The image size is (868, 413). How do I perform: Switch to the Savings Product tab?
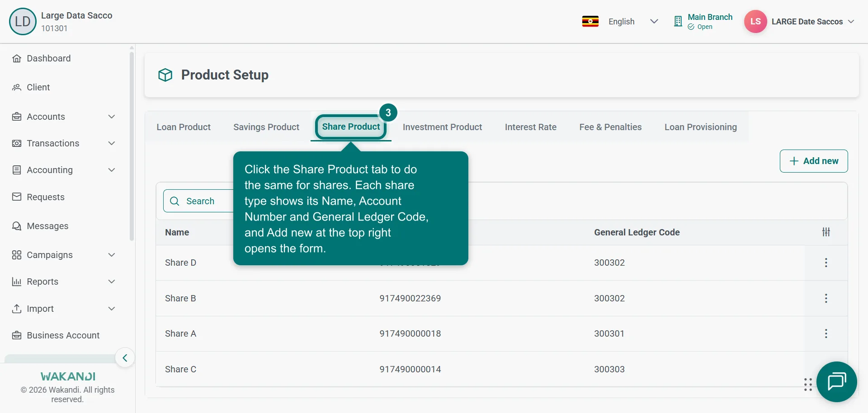coord(266,127)
